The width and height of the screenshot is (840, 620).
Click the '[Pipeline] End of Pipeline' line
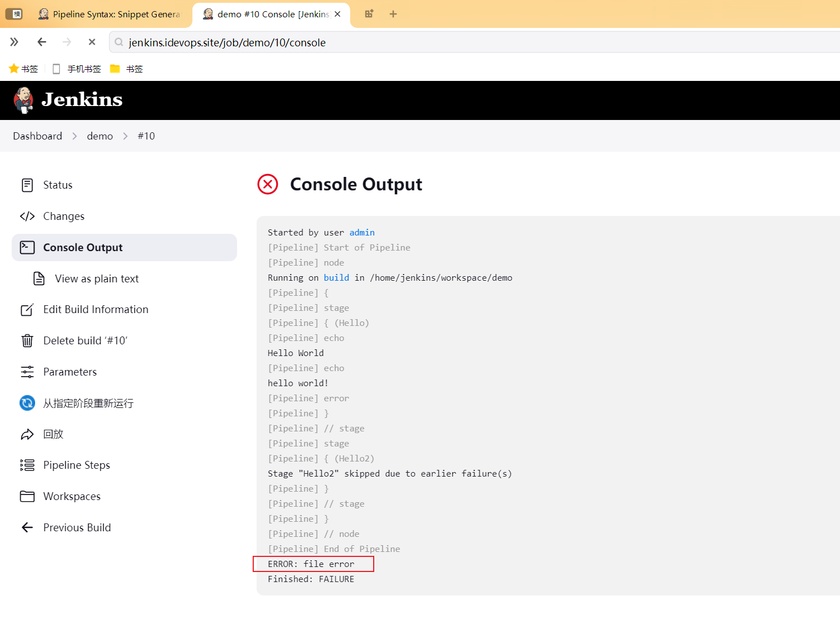(334, 549)
